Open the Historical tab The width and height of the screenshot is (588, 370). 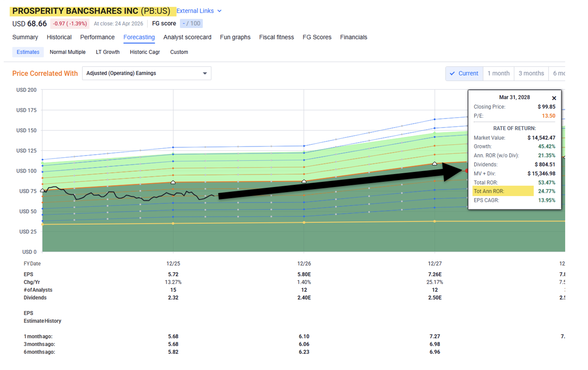(59, 37)
